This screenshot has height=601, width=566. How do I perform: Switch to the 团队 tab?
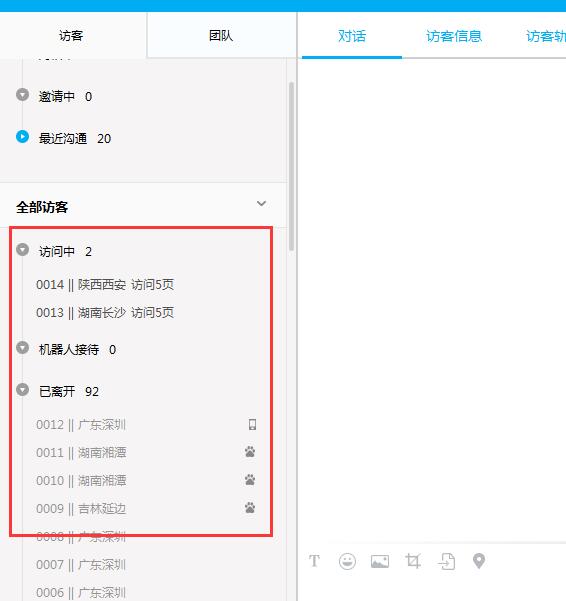pyautogui.click(x=221, y=36)
